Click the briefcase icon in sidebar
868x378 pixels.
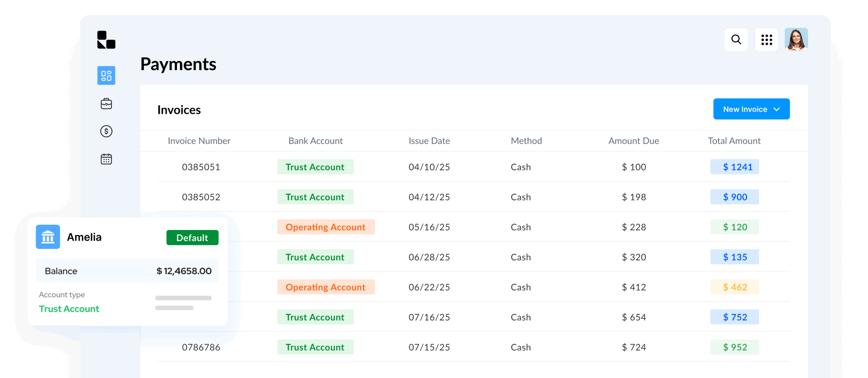pos(106,104)
